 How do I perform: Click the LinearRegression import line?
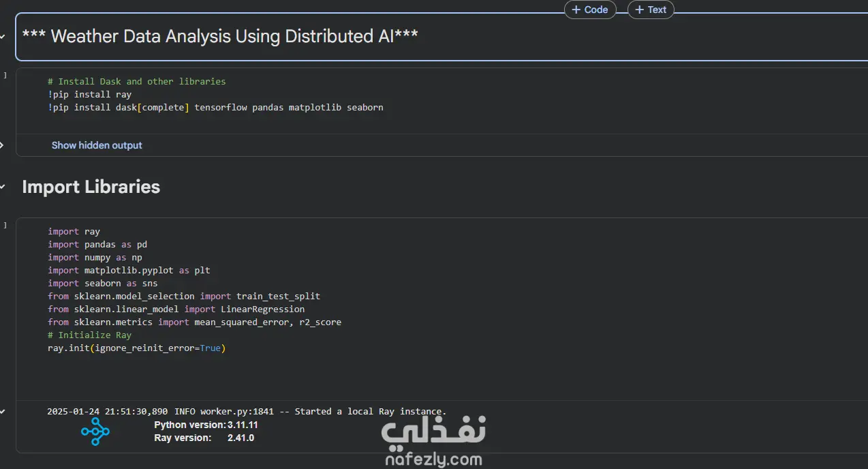(176, 309)
